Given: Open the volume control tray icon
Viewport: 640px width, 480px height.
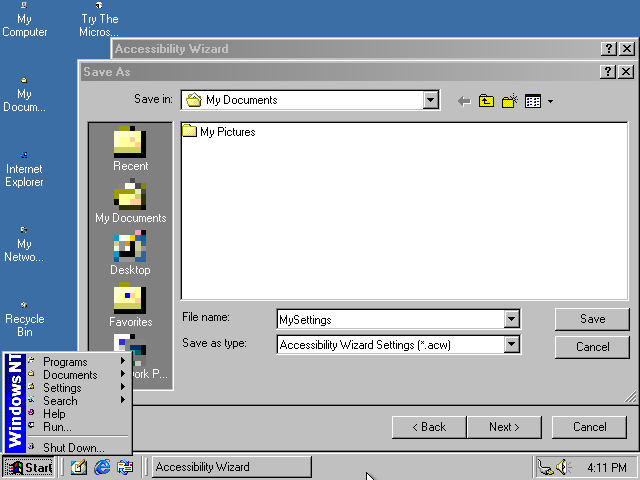Looking at the screenshot, I should click(564, 467).
